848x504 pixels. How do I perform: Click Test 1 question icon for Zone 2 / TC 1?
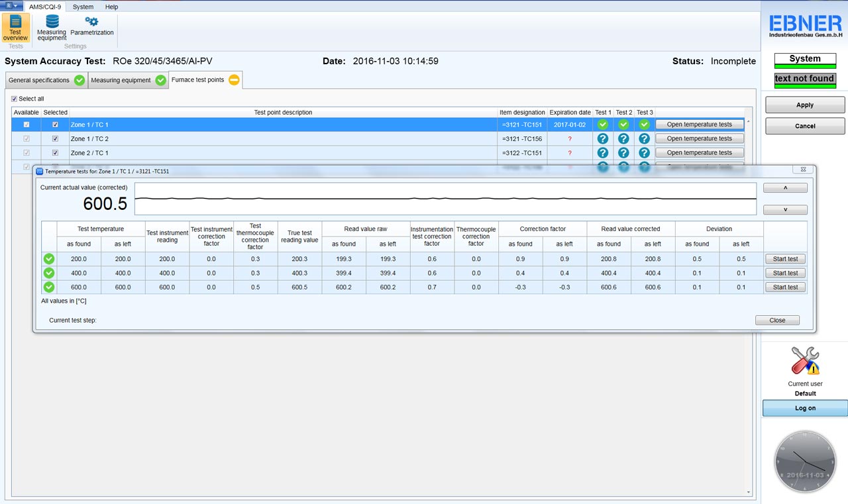point(603,153)
